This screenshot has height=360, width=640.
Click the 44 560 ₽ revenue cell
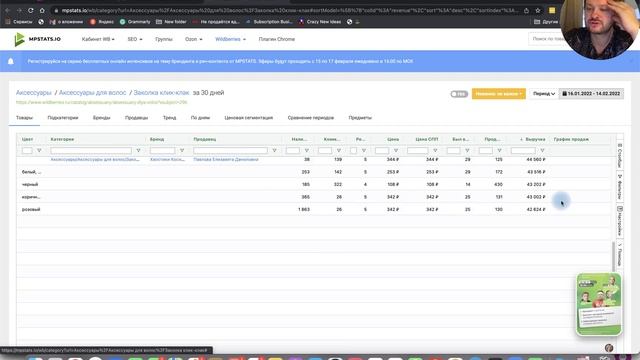click(536, 160)
